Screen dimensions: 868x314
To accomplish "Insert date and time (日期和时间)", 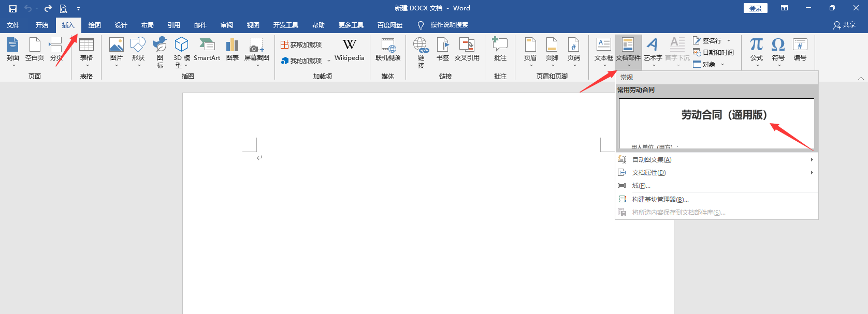I will (714, 52).
